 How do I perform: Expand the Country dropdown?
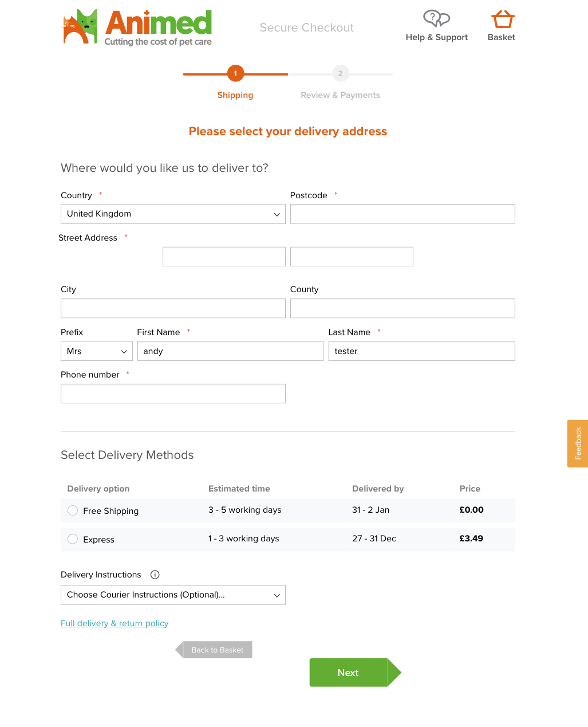(173, 214)
